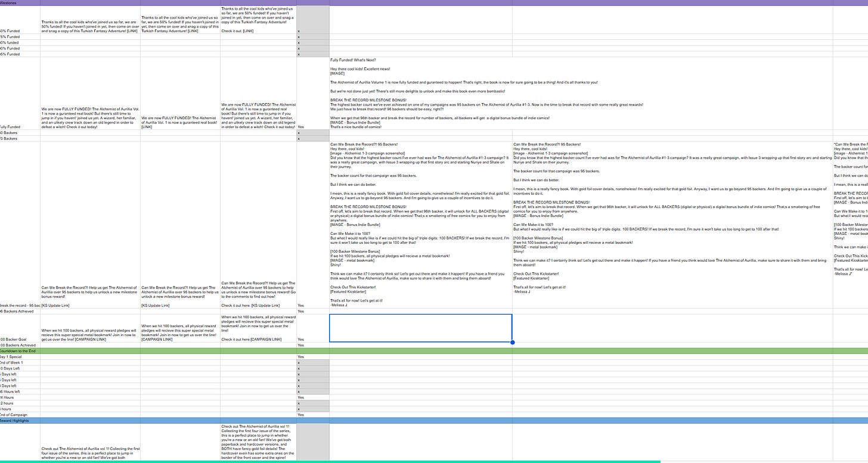Click the 'Break the record - 95 bac' label
868x463 pixels.
click(20, 306)
